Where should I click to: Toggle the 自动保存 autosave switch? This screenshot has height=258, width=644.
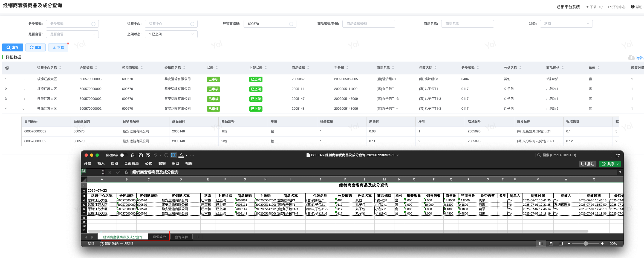point(123,155)
